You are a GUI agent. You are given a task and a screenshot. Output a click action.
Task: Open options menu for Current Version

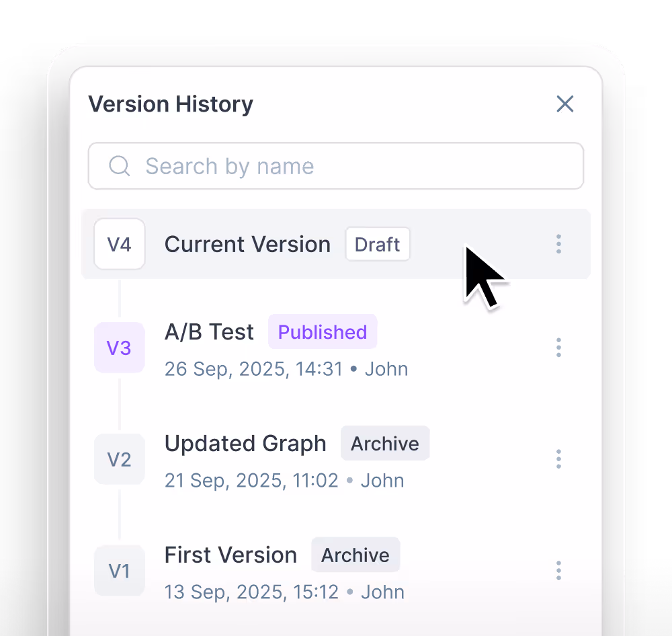[x=558, y=244]
